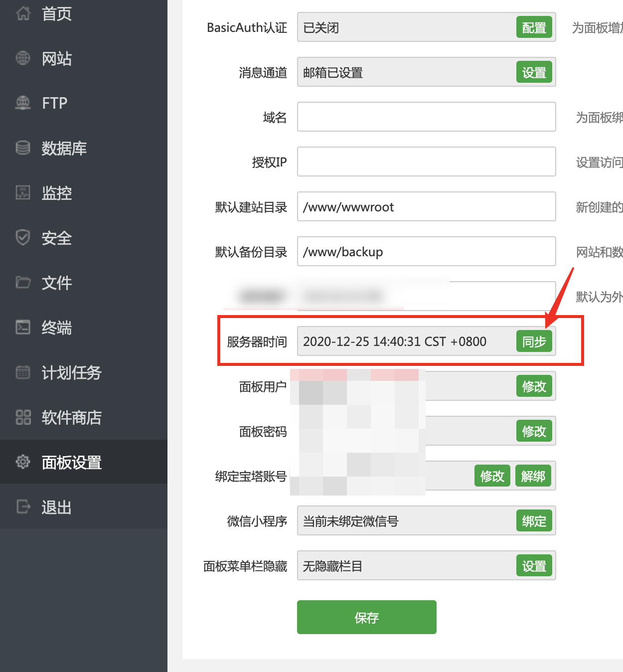623x672 pixels.
Task: Focus the 域名 input field
Action: (x=427, y=117)
